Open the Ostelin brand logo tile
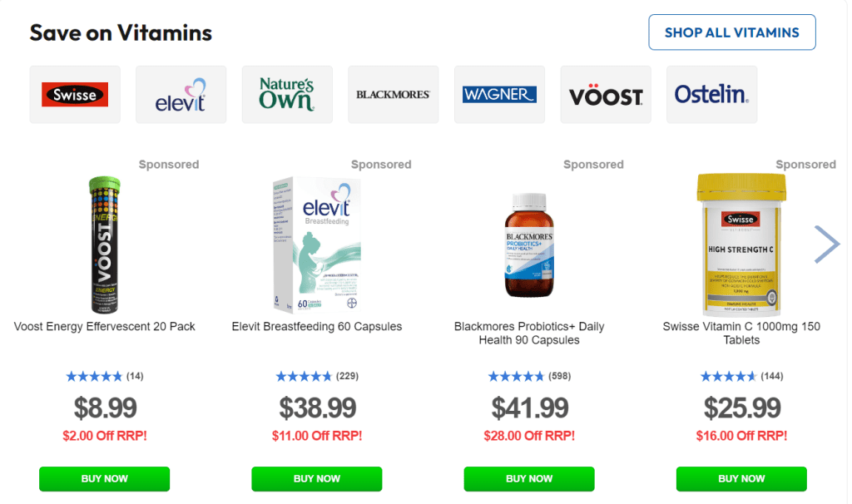This screenshot has width=852, height=504. 711,95
